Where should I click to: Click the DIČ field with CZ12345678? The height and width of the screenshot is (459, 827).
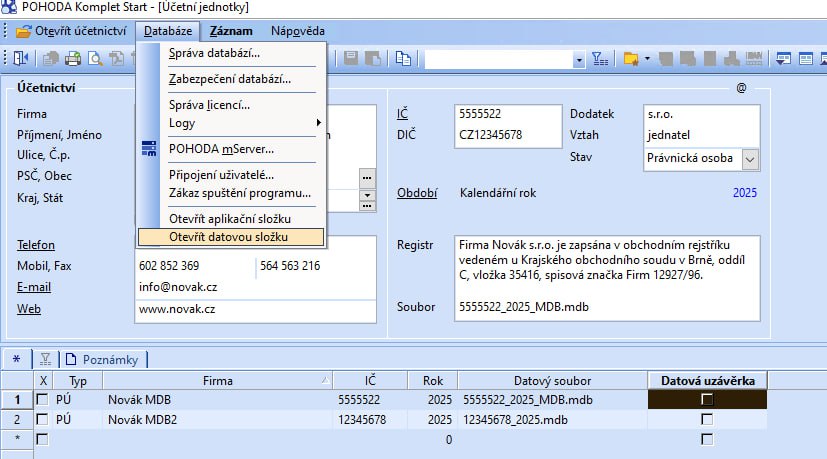507,135
